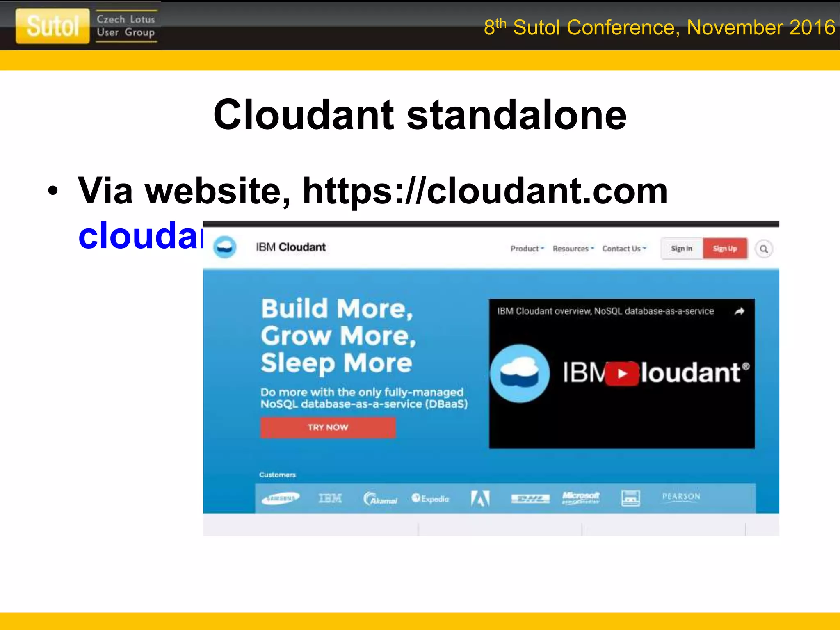Click the Sutol logo in the header

[x=52, y=26]
